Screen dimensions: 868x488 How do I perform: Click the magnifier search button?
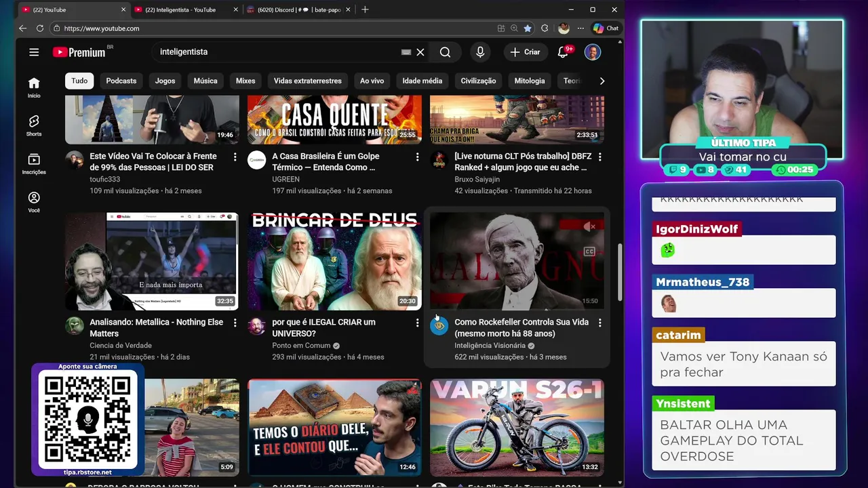(445, 52)
